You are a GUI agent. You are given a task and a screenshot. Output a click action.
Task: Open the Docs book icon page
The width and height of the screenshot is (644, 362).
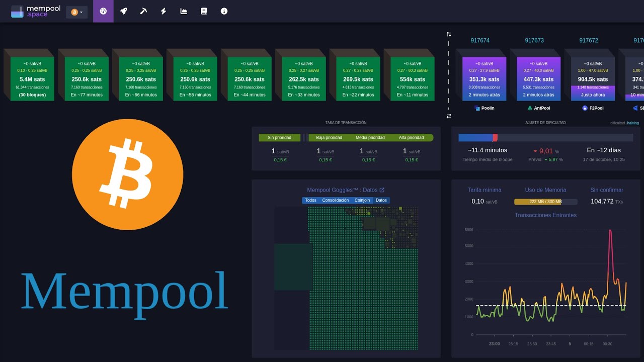pos(204,11)
